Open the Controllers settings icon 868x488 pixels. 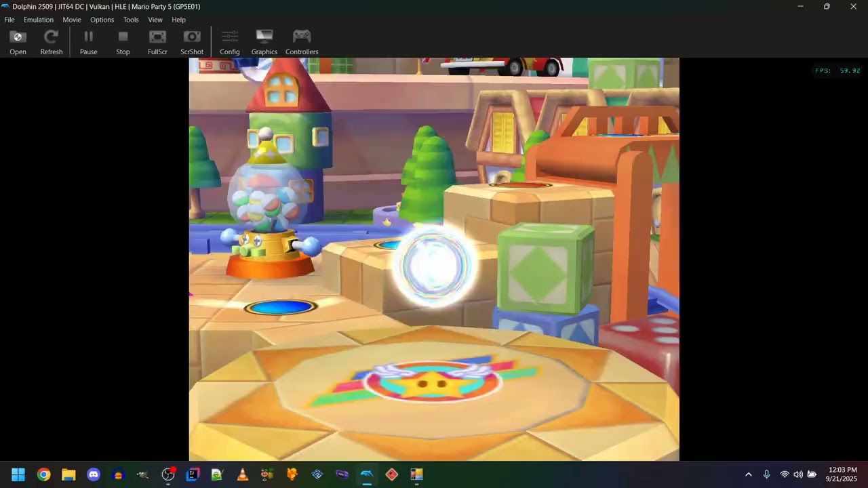pyautogui.click(x=302, y=42)
